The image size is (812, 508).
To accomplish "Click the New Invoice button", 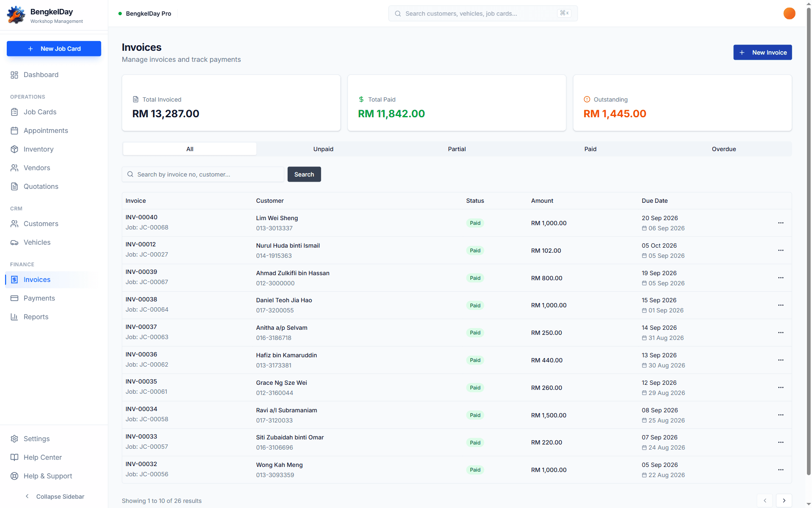I will [763, 52].
